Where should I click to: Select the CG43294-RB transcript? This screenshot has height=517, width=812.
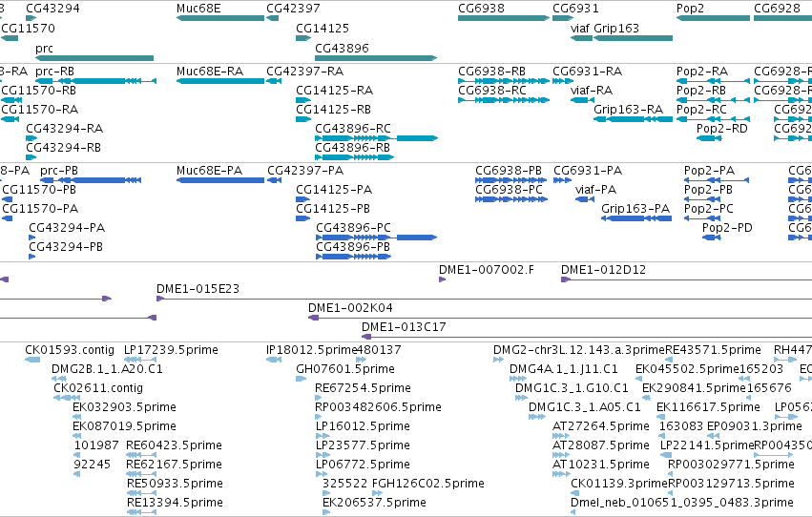coord(31,157)
